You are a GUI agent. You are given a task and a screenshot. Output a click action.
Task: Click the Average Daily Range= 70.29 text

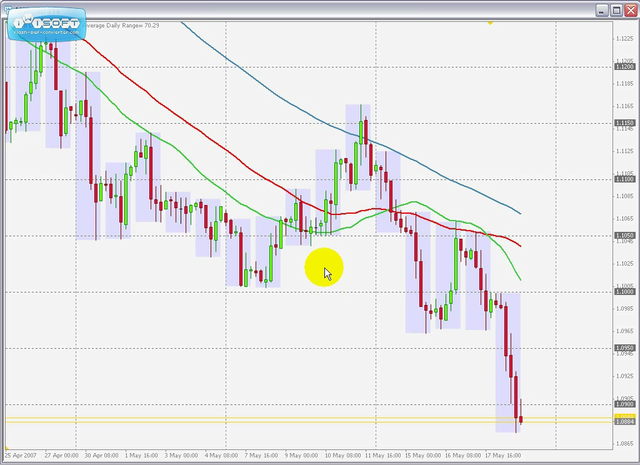click(x=122, y=26)
